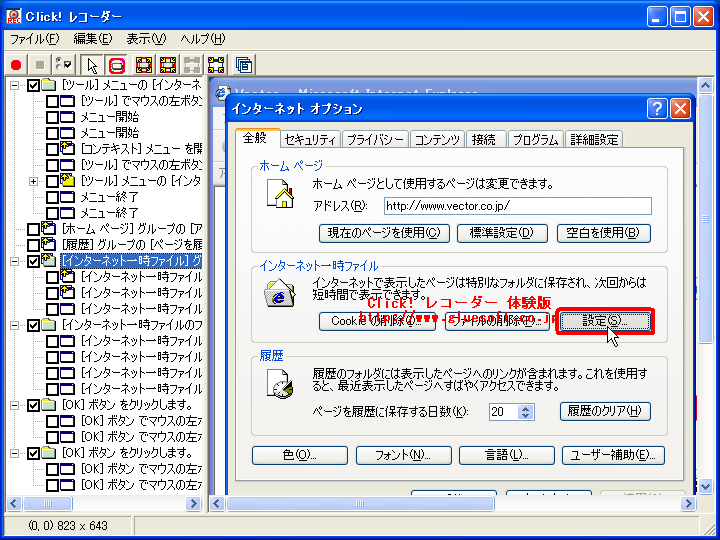Toggle checkbox of last [OK] ボタン をクリックします folder

click(33, 453)
